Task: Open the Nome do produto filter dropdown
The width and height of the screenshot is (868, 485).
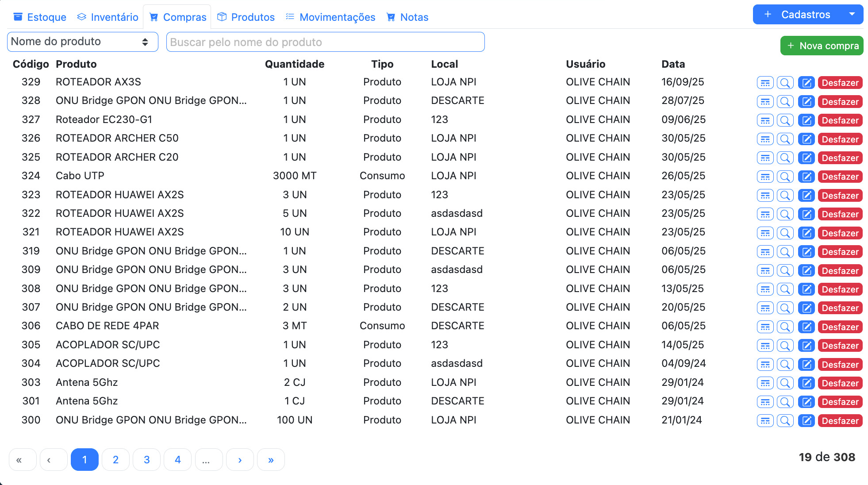Action: tap(83, 42)
